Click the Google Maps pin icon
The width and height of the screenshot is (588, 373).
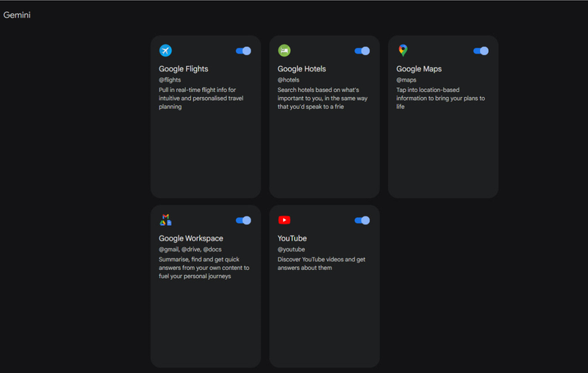point(403,51)
